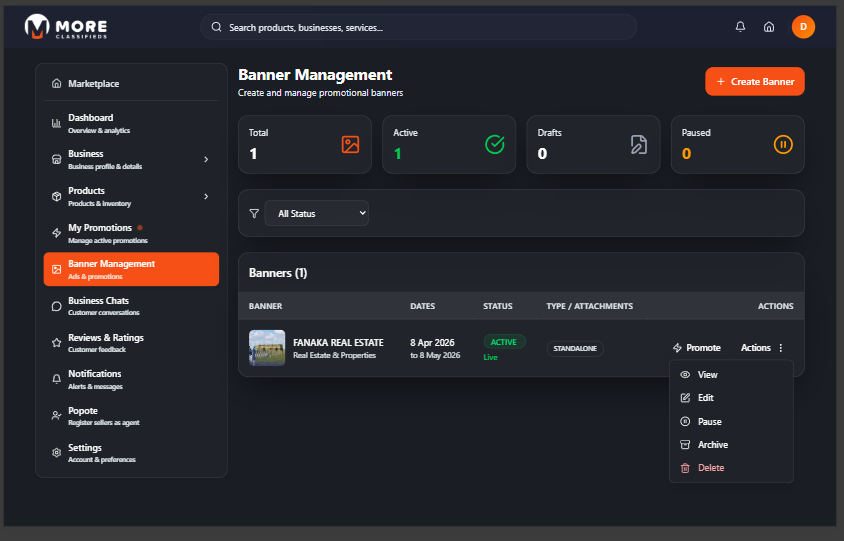Screen dimensions: 844x541
Task: Choose Edit in the actions menu
Action: (x=705, y=398)
